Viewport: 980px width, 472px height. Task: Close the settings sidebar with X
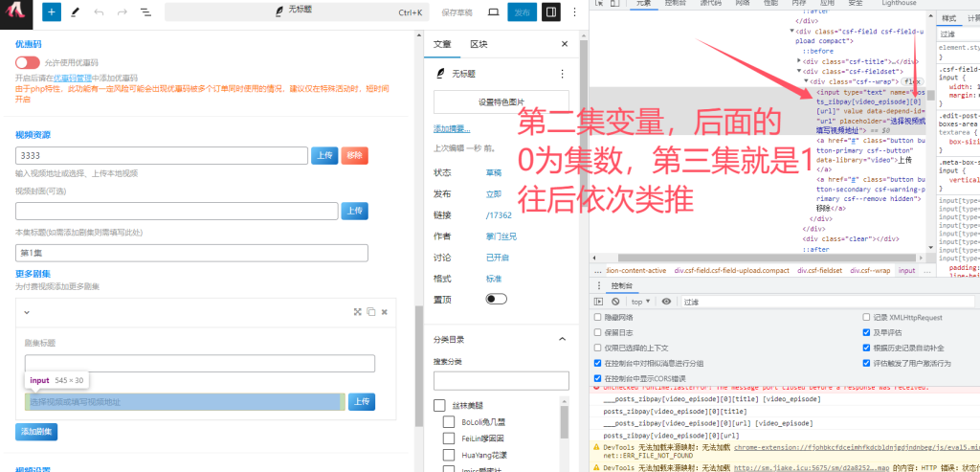click(565, 44)
